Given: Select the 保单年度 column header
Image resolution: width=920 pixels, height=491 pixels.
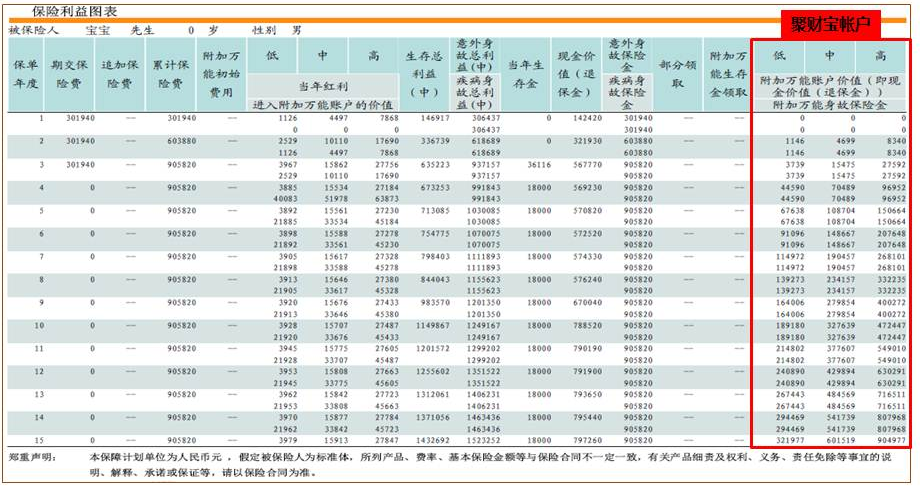Looking at the screenshot, I should [26, 75].
